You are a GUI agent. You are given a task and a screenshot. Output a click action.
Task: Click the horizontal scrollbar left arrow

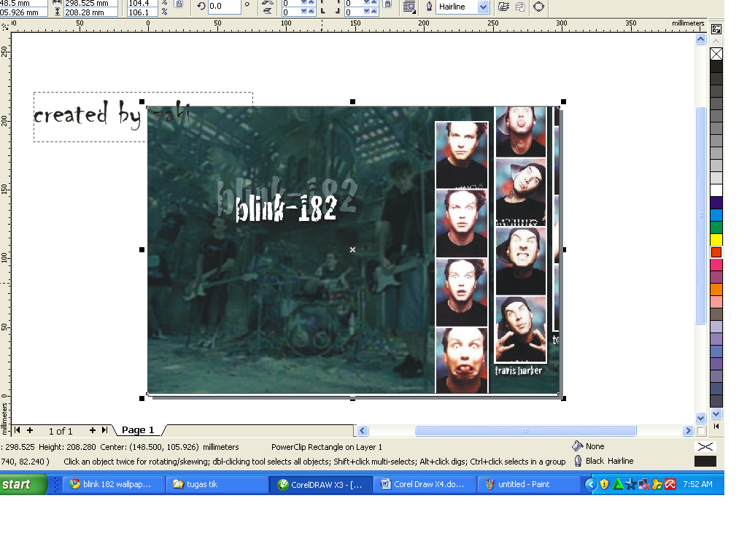(363, 430)
